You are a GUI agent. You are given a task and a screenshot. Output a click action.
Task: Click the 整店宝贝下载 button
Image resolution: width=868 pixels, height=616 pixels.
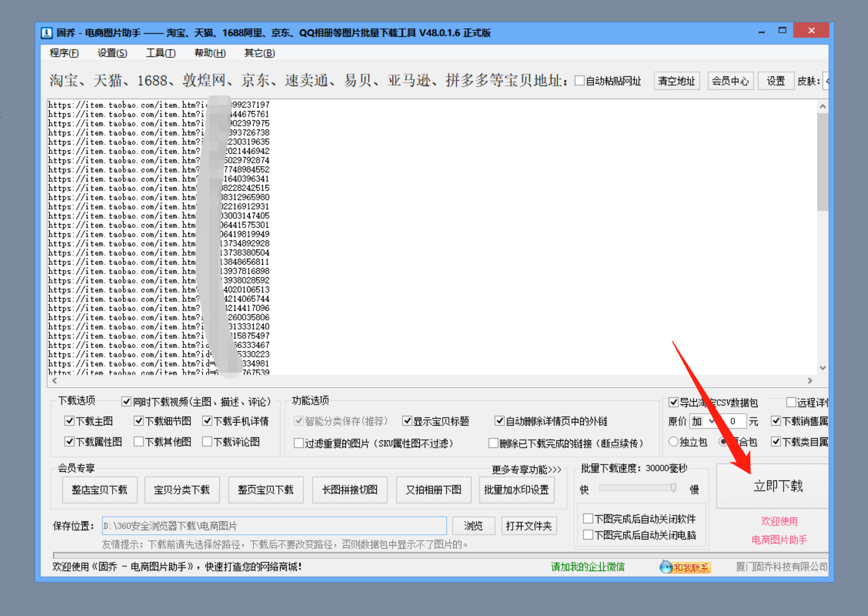[x=99, y=489]
